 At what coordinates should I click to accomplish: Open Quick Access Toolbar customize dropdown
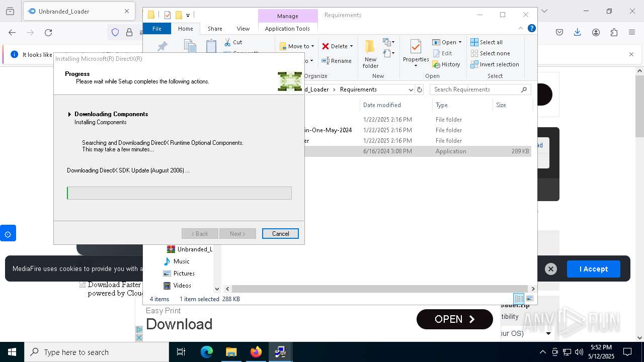pos(188,16)
